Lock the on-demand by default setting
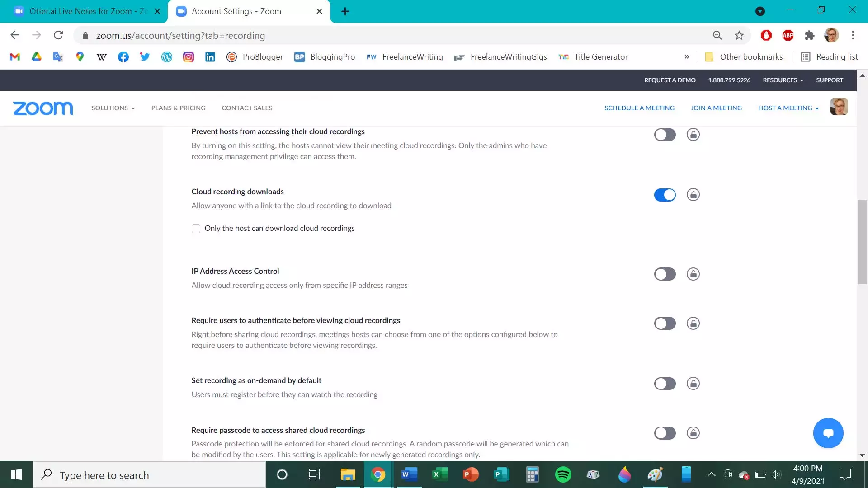Screen dimensions: 868x488 (693, 384)
